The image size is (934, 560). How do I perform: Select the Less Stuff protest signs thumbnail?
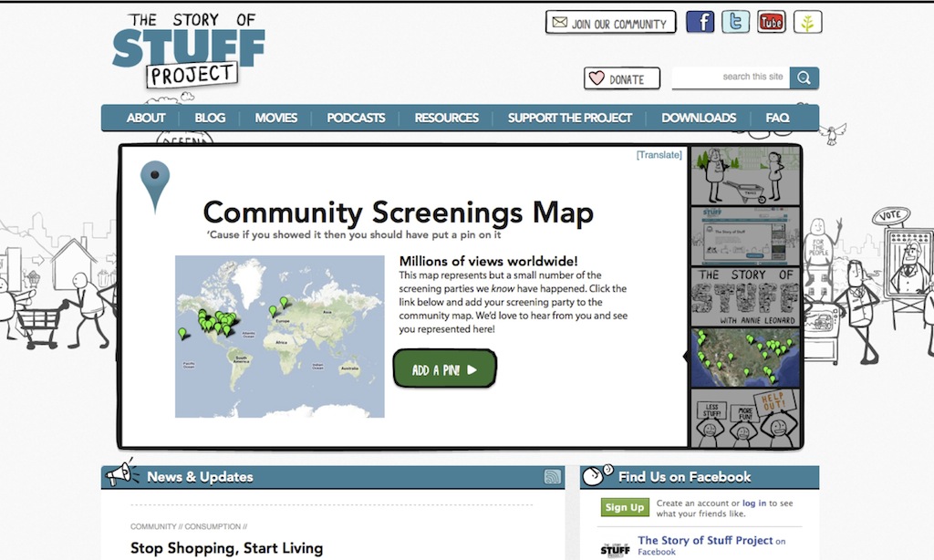click(x=745, y=419)
